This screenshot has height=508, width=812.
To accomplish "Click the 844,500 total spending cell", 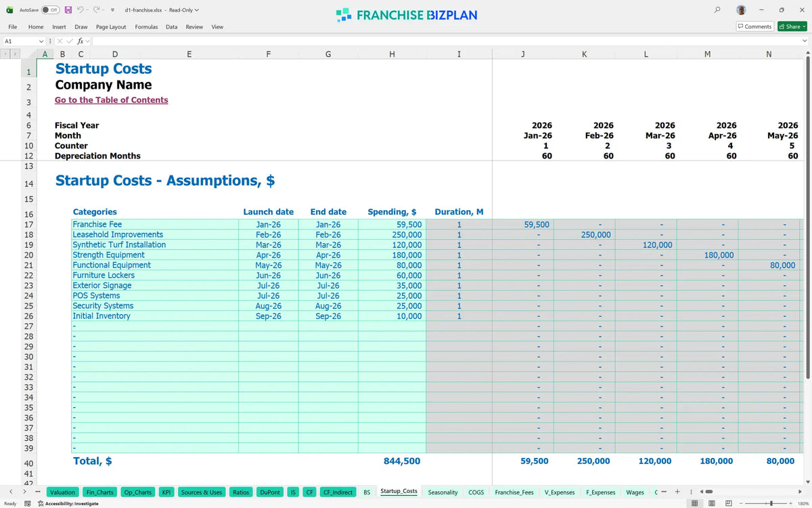I will (x=402, y=461).
